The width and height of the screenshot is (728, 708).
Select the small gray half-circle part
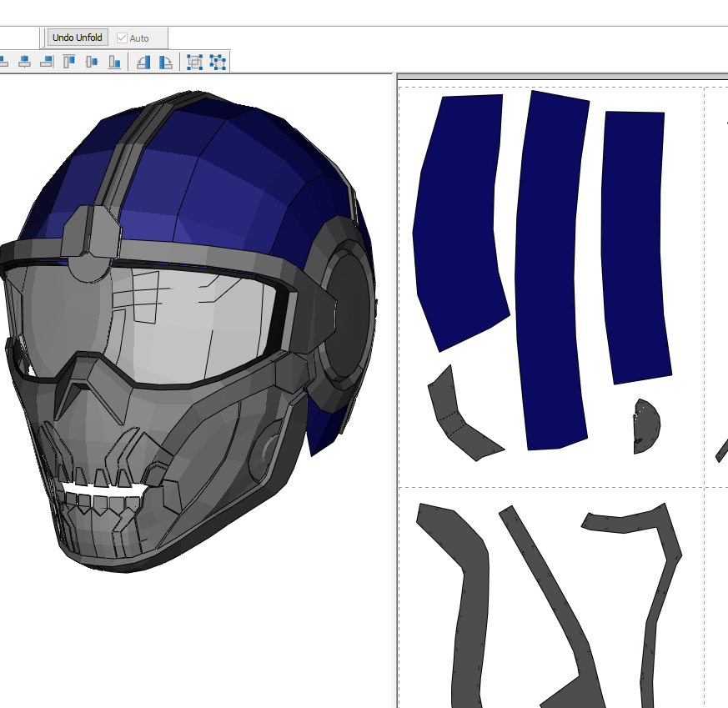(x=645, y=426)
